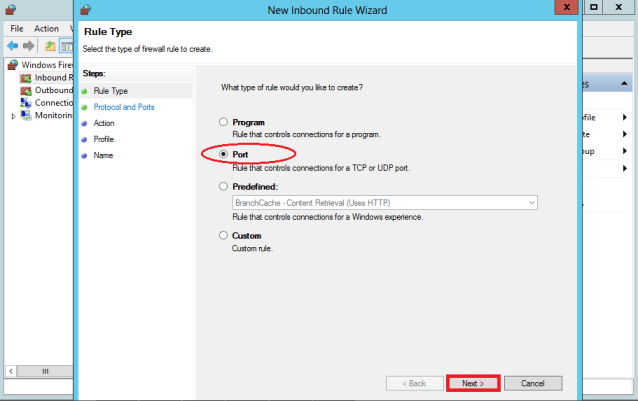The height and width of the screenshot is (401, 638).
Task: Click the forward arrow toolbar icon
Action: point(29,46)
